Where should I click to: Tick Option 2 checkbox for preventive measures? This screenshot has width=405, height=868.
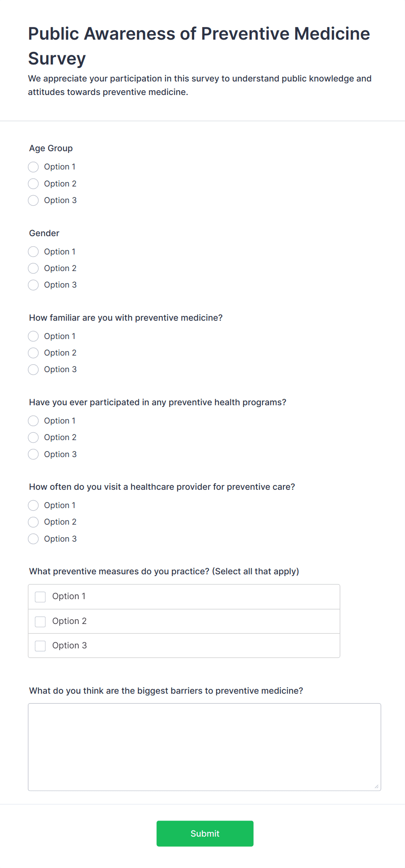(x=40, y=621)
